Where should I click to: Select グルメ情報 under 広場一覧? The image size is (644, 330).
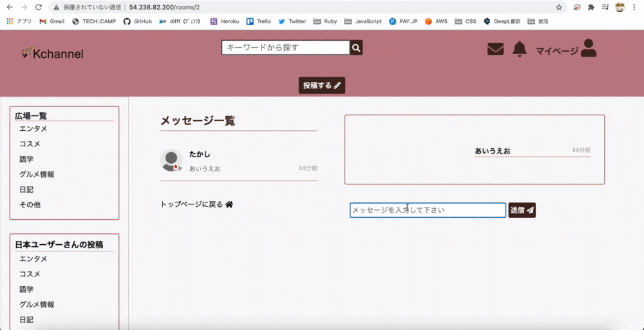click(37, 174)
